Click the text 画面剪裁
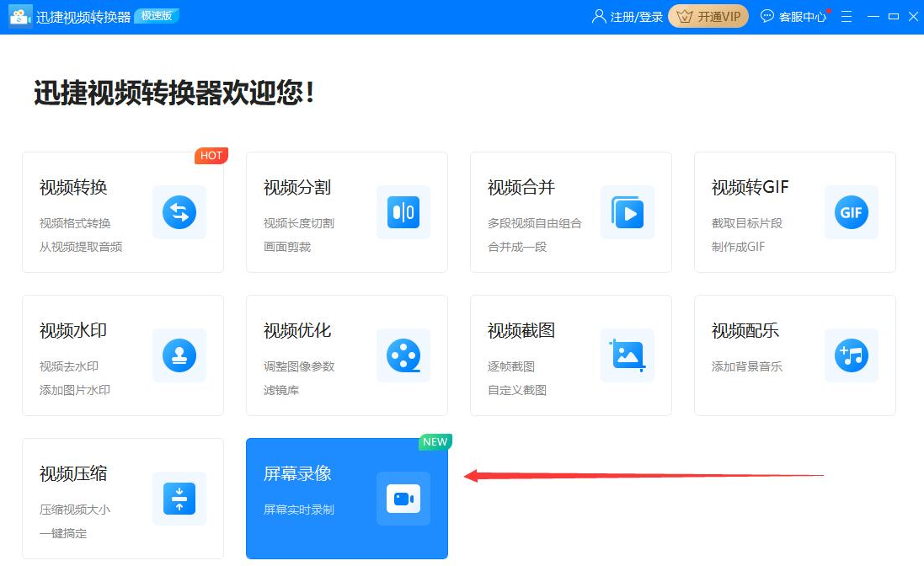 pyautogui.click(x=287, y=247)
